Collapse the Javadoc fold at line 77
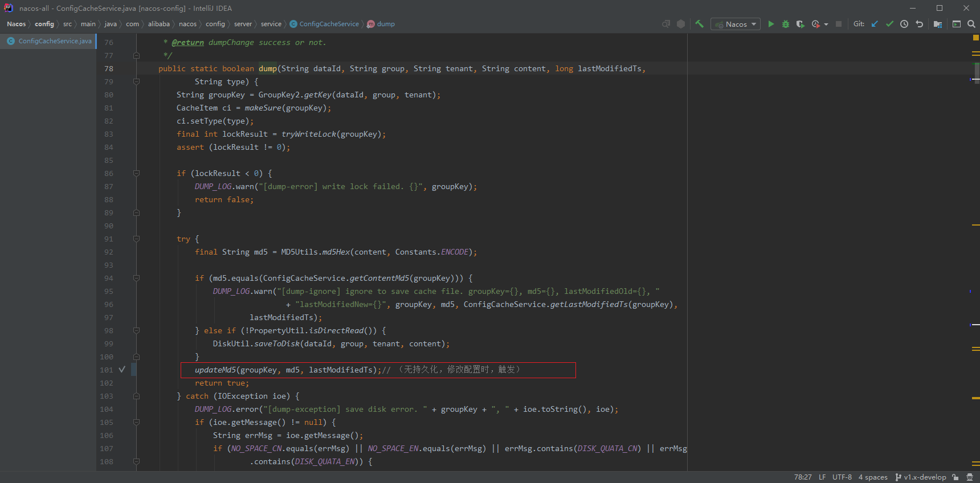980x483 pixels. pyautogui.click(x=136, y=56)
